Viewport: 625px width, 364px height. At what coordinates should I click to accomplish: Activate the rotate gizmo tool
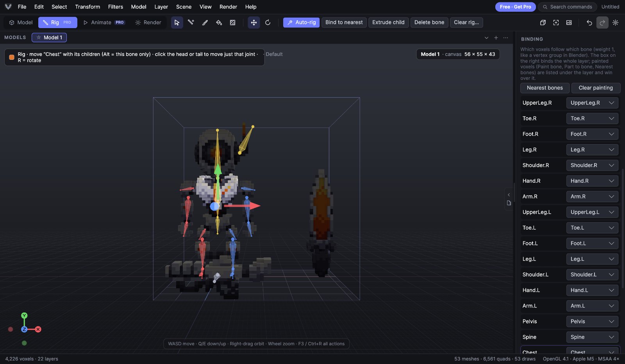pyautogui.click(x=268, y=23)
